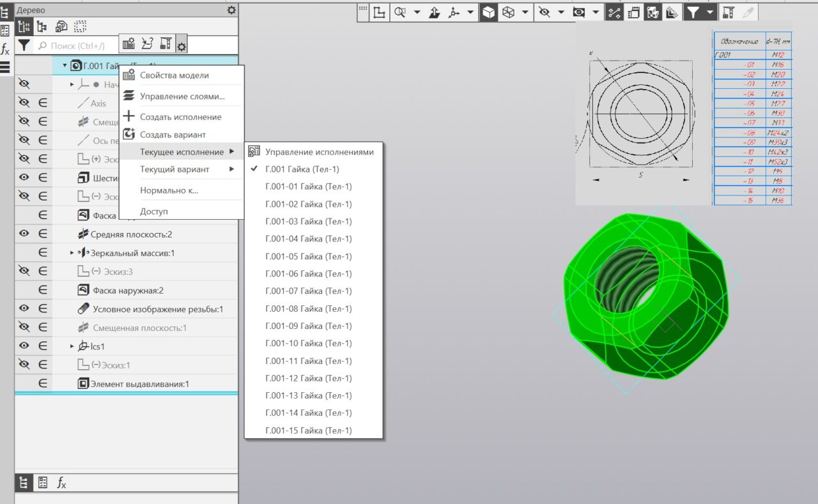
Task: Choose Создать исполнение menu item
Action: [x=181, y=117]
